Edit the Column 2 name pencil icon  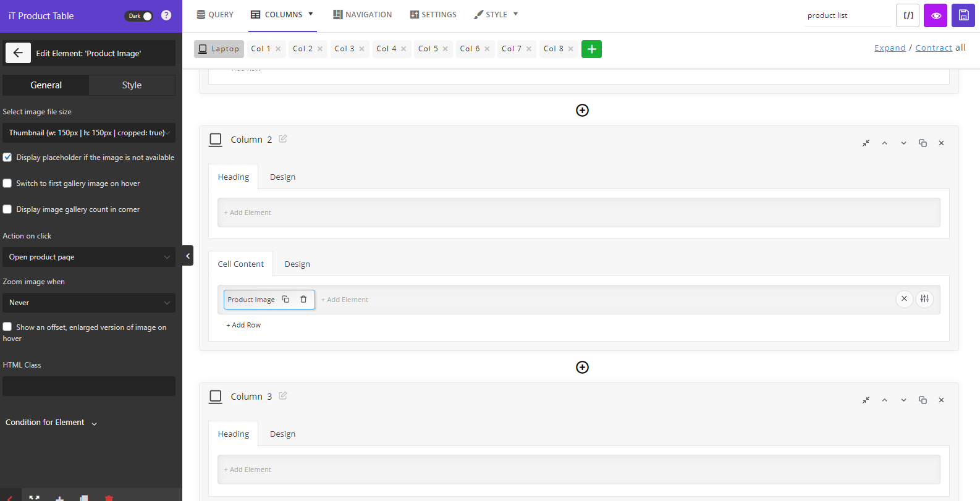coord(283,138)
